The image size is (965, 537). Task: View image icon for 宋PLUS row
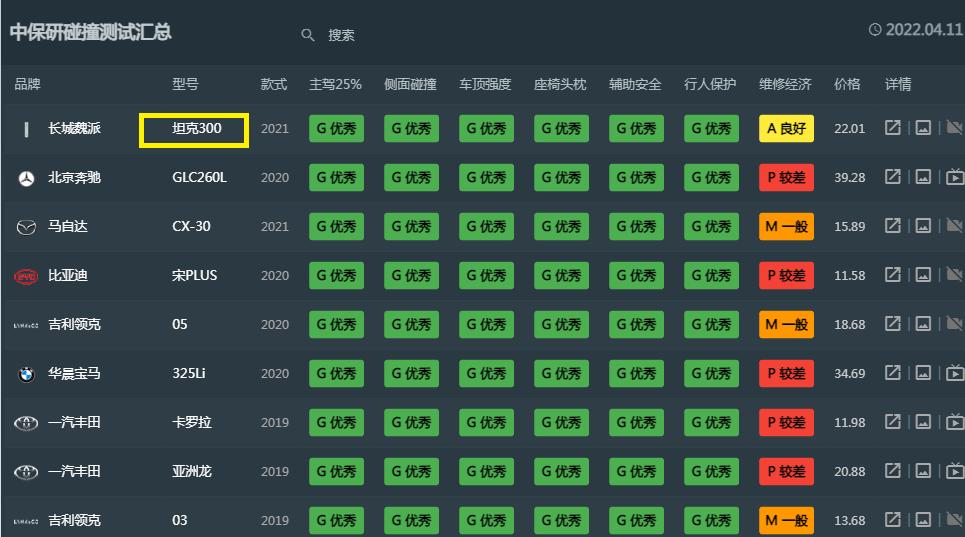923,275
